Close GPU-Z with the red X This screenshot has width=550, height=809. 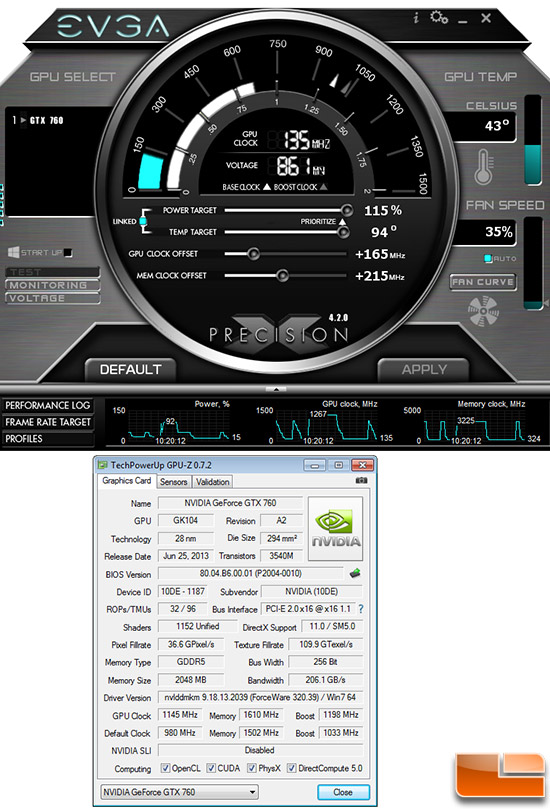pyautogui.click(x=362, y=465)
